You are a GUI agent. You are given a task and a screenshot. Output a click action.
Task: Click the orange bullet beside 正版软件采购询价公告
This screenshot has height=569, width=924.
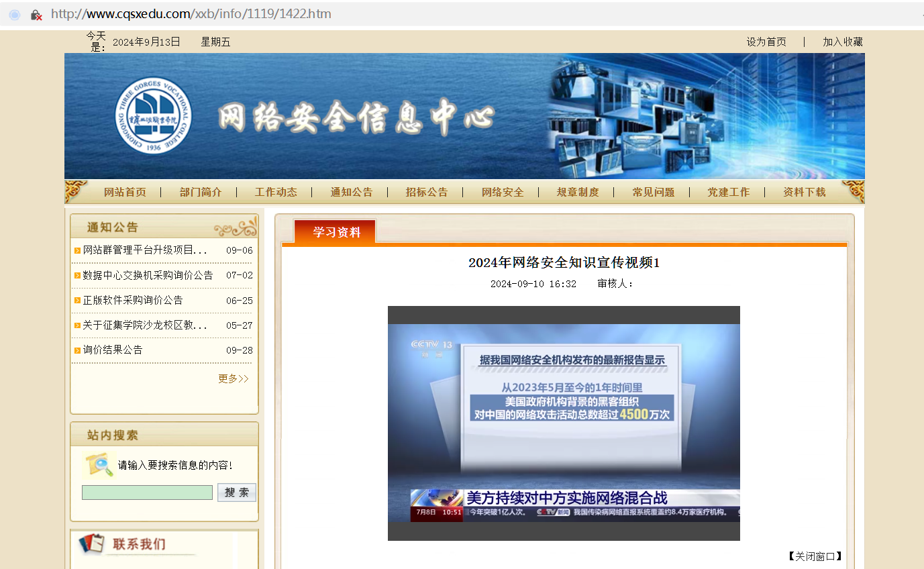pos(77,300)
